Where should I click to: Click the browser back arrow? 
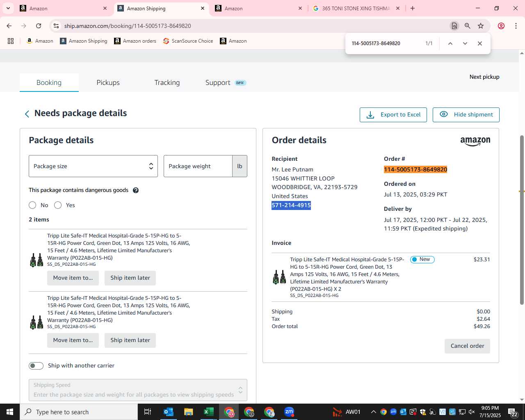[x=9, y=26]
